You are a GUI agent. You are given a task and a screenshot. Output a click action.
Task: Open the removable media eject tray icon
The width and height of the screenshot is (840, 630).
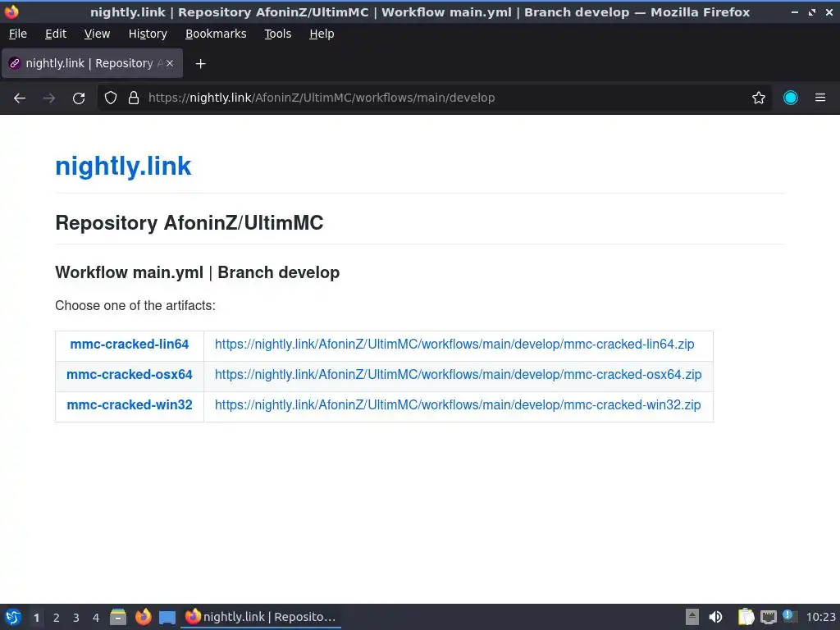pos(692,617)
